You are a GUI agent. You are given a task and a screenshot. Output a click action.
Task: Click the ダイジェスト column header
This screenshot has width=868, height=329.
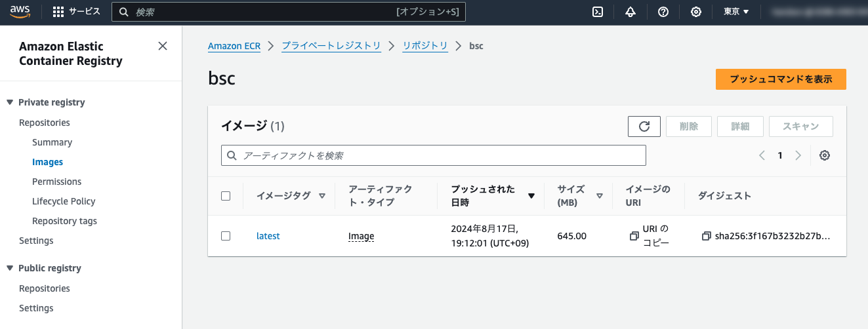(x=724, y=196)
